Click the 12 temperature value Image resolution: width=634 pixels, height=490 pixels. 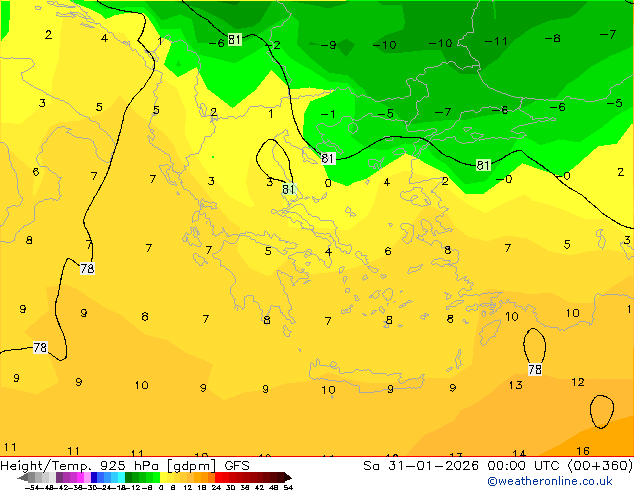(x=578, y=382)
